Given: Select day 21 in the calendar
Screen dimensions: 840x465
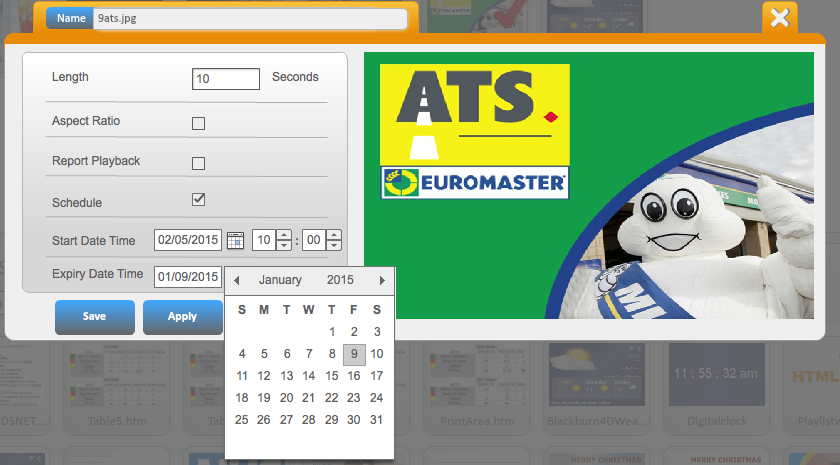Looking at the screenshot, I should coord(309,399).
